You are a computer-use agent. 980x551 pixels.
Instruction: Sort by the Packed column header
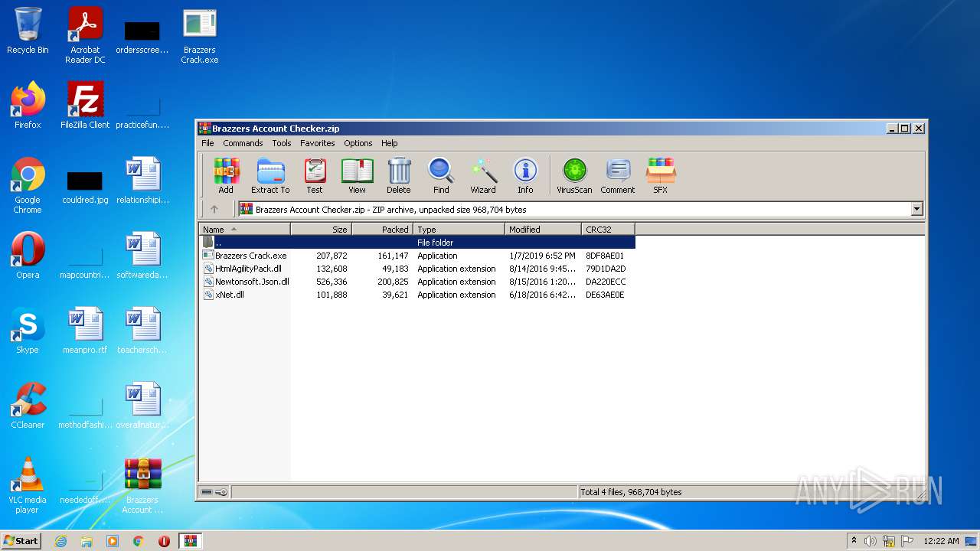tap(383, 229)
